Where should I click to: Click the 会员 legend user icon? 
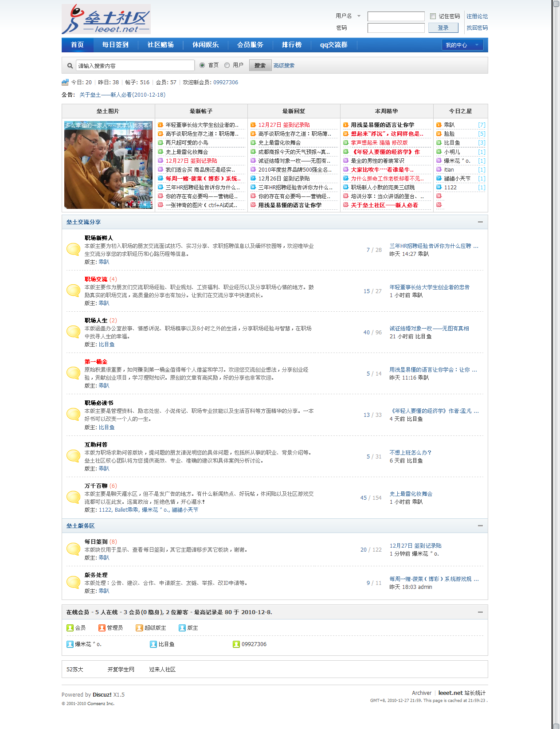pos(70,628)
